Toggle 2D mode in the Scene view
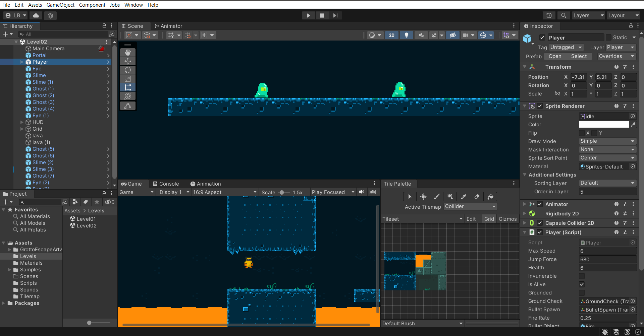 click(391, 35)
